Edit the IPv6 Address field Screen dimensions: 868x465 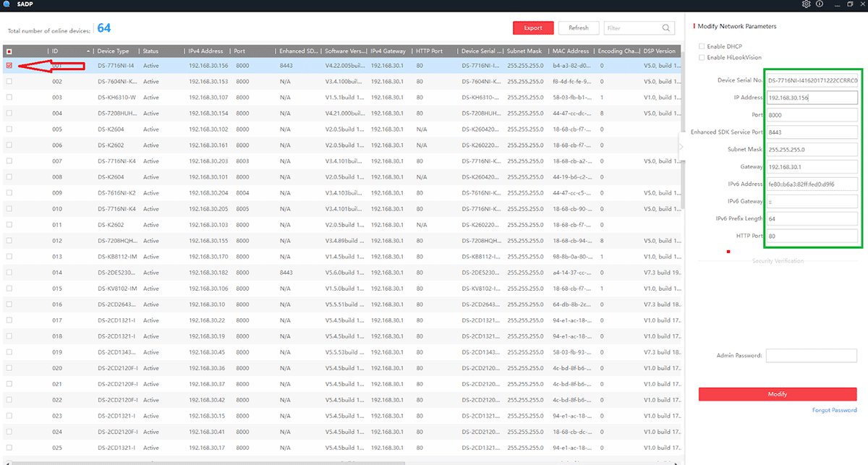click(x=812, y=184)
